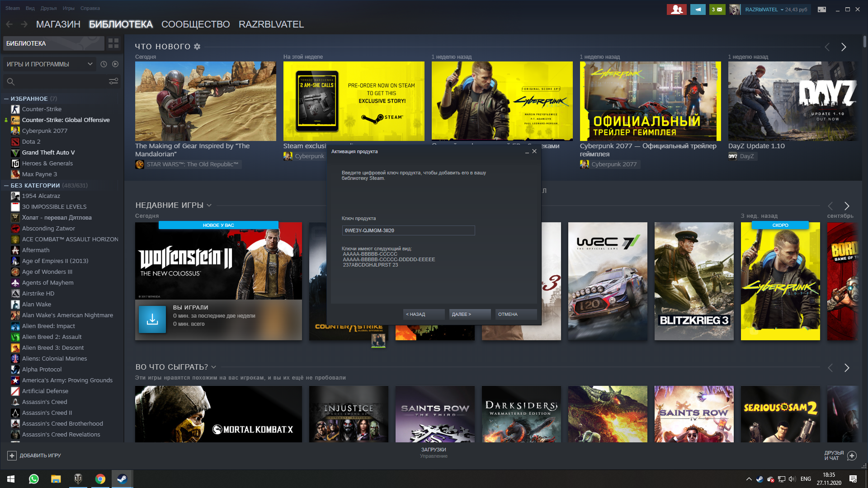Viewport: 868px width, 488px height.
Task: Open Friends and Chat plus icon
Action: tap(852, 455)
